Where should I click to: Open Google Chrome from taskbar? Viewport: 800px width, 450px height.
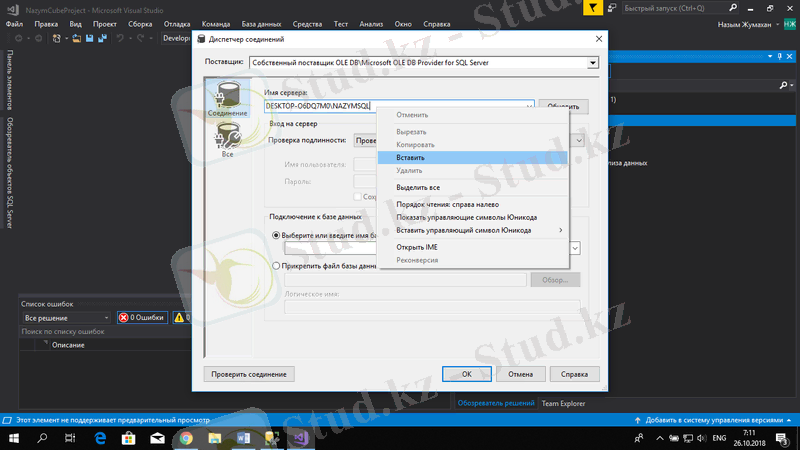186,438
